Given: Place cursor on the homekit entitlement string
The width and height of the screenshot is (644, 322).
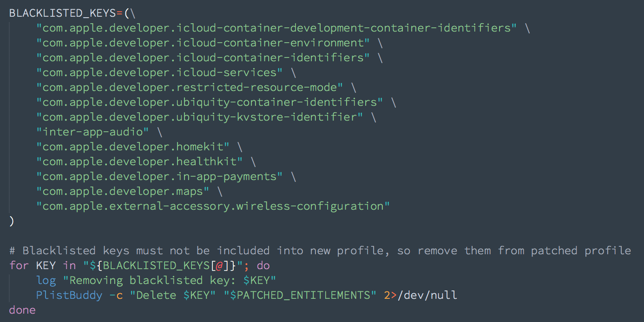Looking at the screenshot, I should pyautogui.click(x=133, y=147).
